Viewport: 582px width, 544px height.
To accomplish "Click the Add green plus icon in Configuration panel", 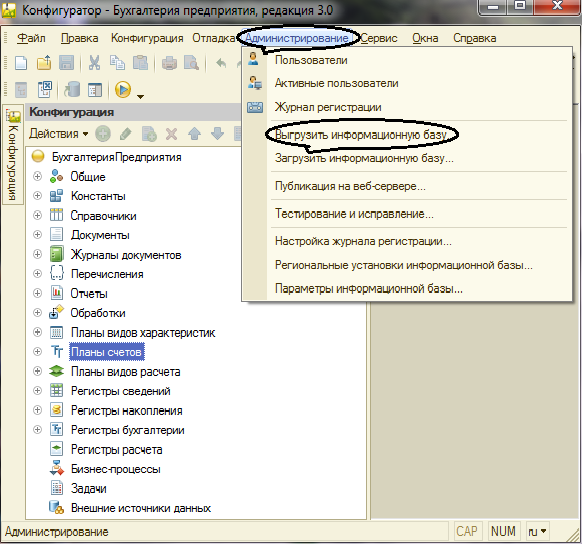I will (103, 134).
